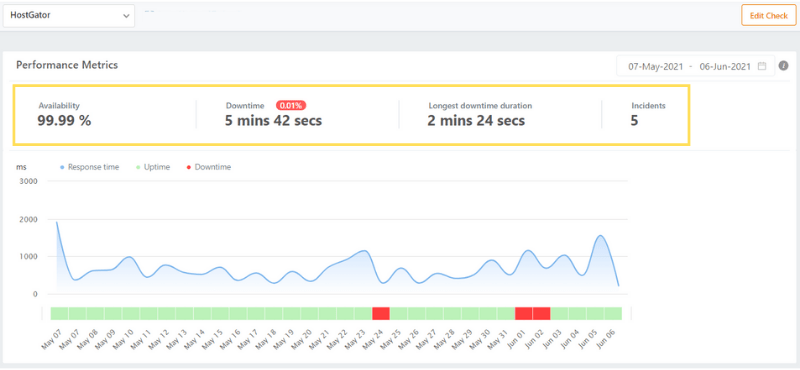Viewport: 800px width, 370px height.
Task: Click the 2 mins 24 secs duration value
Action: coord(476,121)
